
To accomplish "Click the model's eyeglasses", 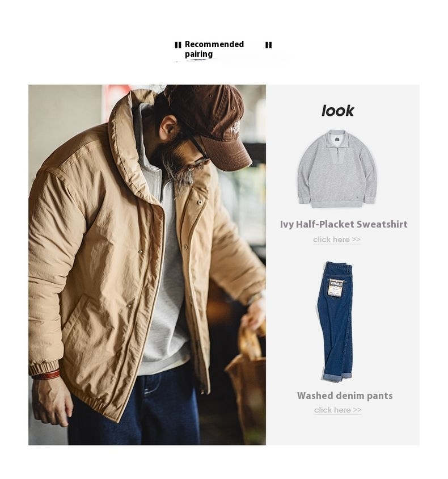I will tap(198, 151).
